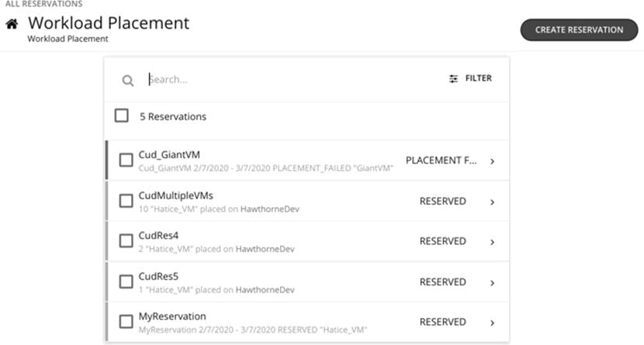Image resolution: width=644 pixels, height=345 pixels.
Task: Open the Cud_GiantVM reservation name
Action: point(168,154)
